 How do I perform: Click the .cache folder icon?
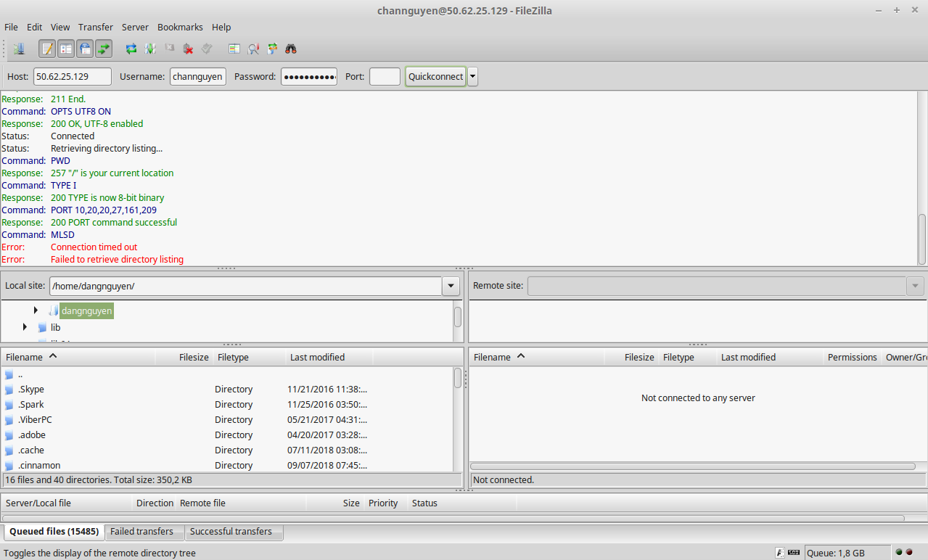click(9, 450)
